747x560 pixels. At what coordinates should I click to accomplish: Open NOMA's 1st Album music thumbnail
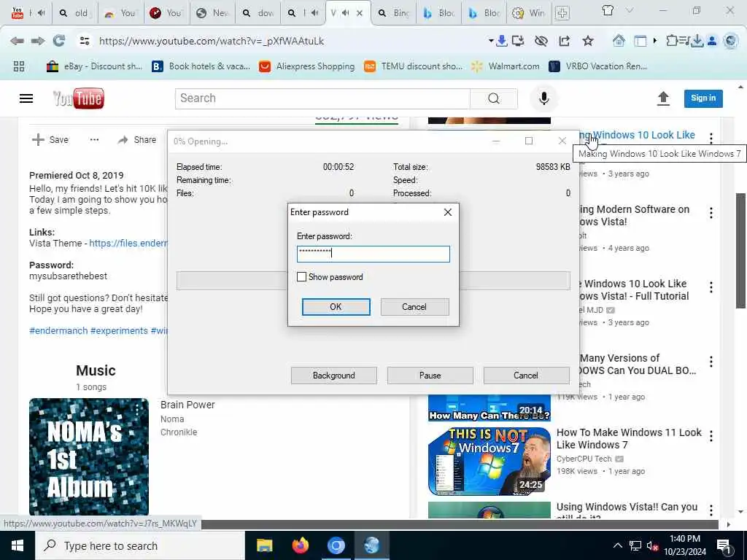click(x=88, y=456)
